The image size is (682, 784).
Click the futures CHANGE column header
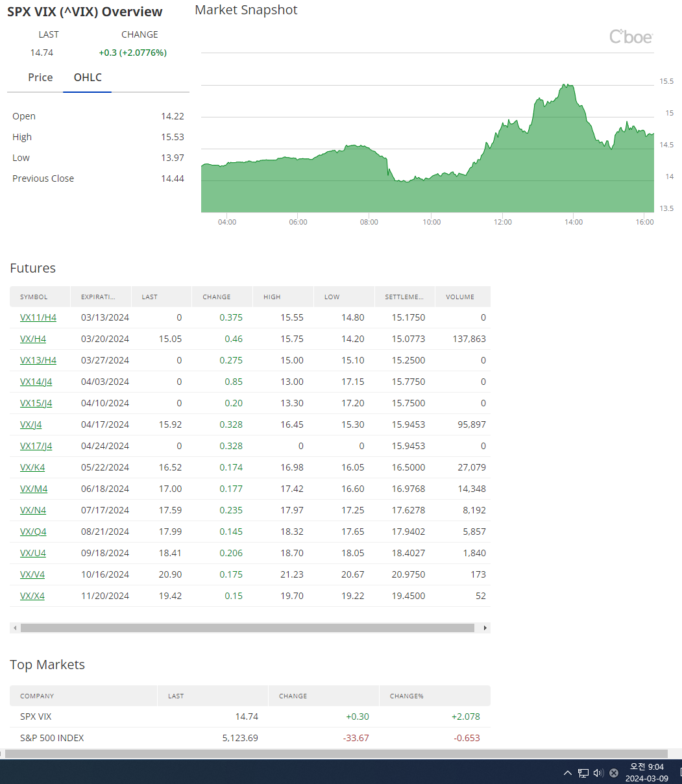[x=222, y=297]
